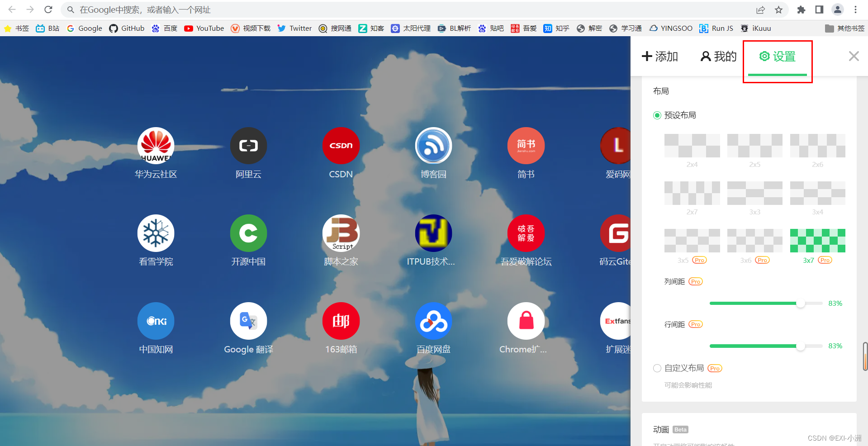Open the GitHub bookmark
The height and width of the screenshot is (446, 868).
pyautogui.click(x=127, y=28)
